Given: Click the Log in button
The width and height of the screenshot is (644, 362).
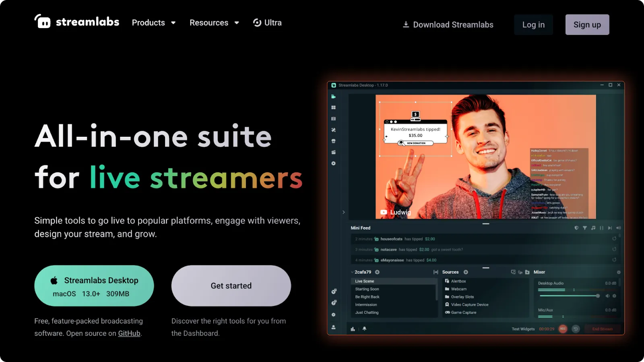Looking at the screenshot, I should [533, 25].
